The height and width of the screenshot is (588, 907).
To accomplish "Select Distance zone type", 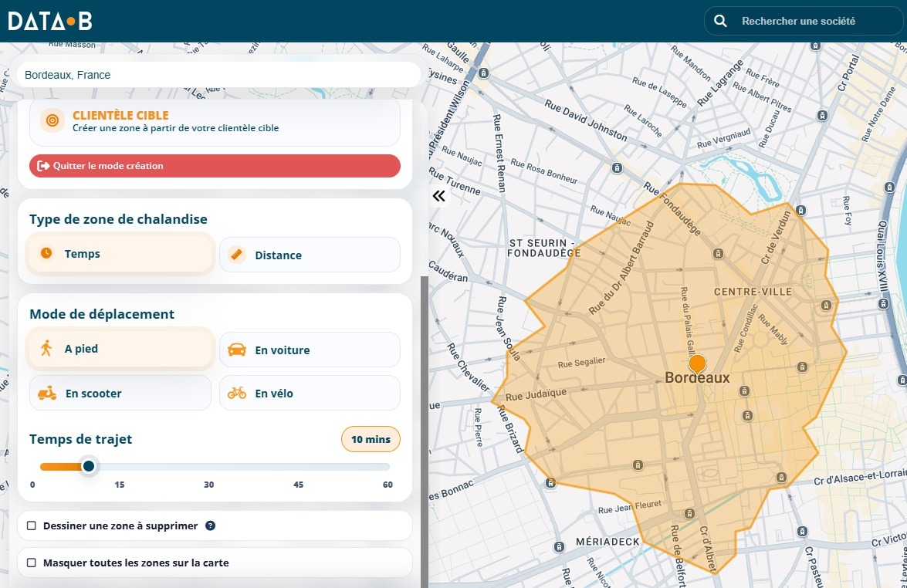I will pyautogui.click(x=310, y=255).
